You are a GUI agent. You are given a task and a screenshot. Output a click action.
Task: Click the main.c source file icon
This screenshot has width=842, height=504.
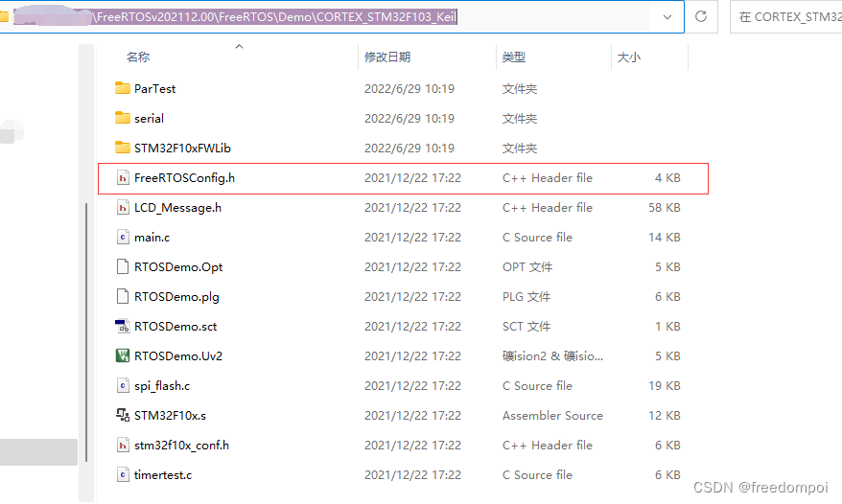123,237
